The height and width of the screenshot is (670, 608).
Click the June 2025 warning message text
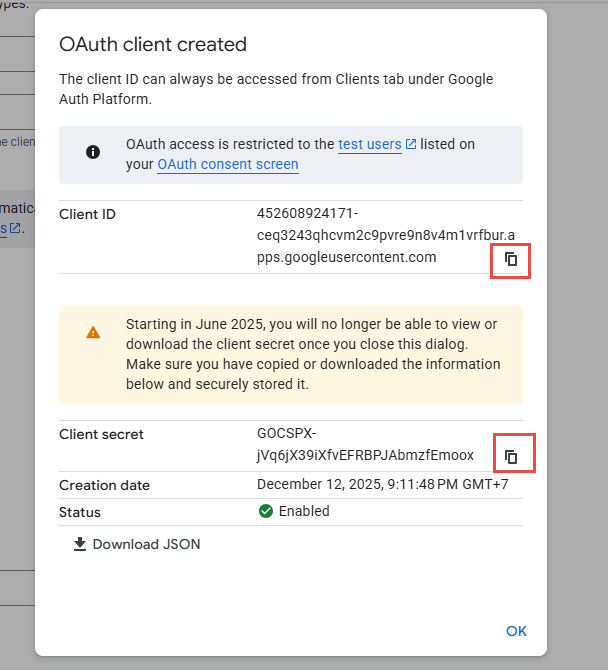pyautogui.click(x=313, y=354)
